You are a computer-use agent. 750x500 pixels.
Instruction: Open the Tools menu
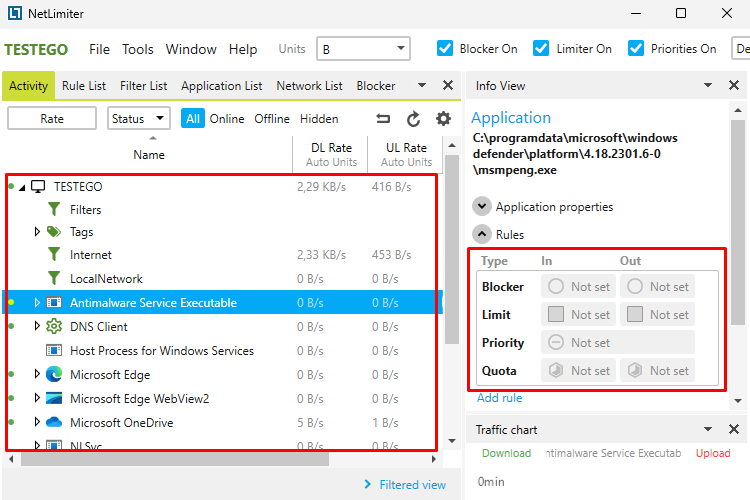(138, 49)
